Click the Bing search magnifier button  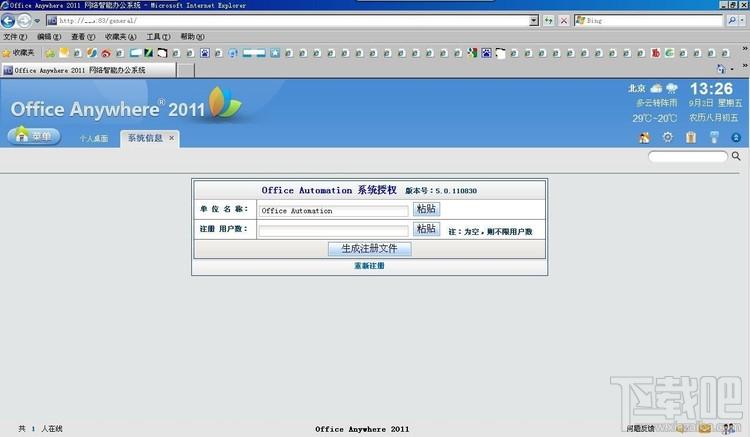click(x=731, y=21)
